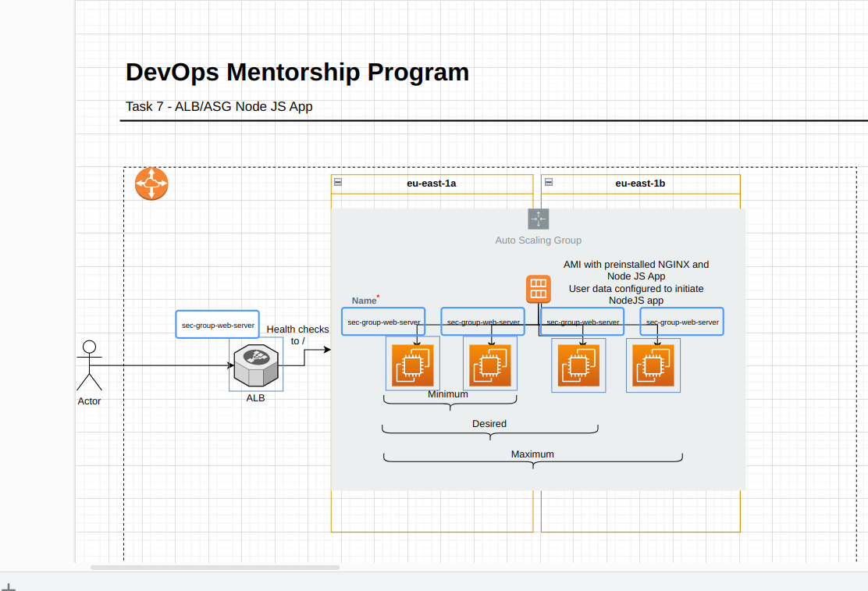Select the second sec-group-web-server box in eu-east-1a

pyautogui.click(x=482, y=322)
